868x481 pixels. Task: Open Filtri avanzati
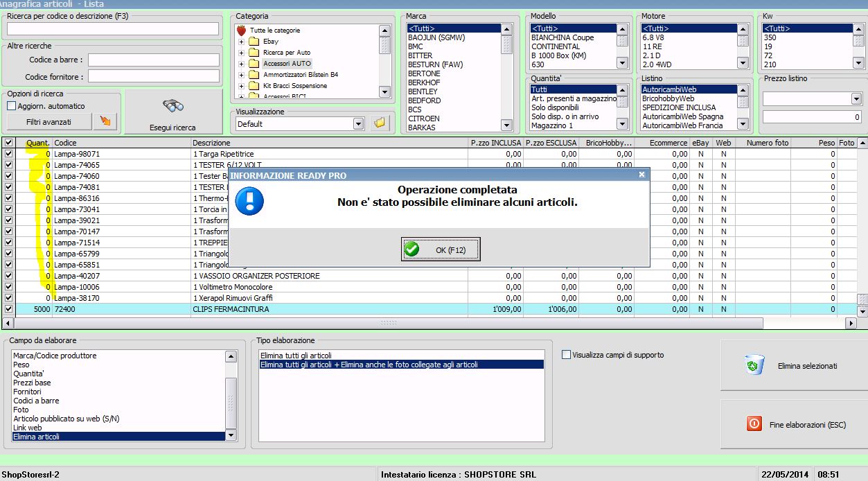pyautogui.click(x=49, y=122)
